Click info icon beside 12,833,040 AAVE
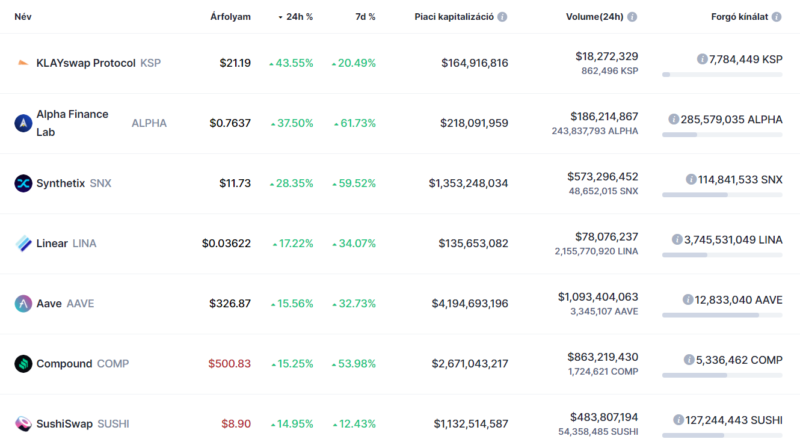Screen dimensions: 800x445 pos(688,300)
